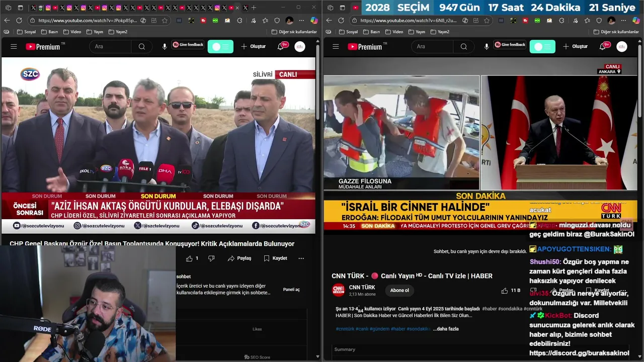644x362 pixels.
Task: Click search magnifier button in right YouTube
Action: (x=464, y=47)
